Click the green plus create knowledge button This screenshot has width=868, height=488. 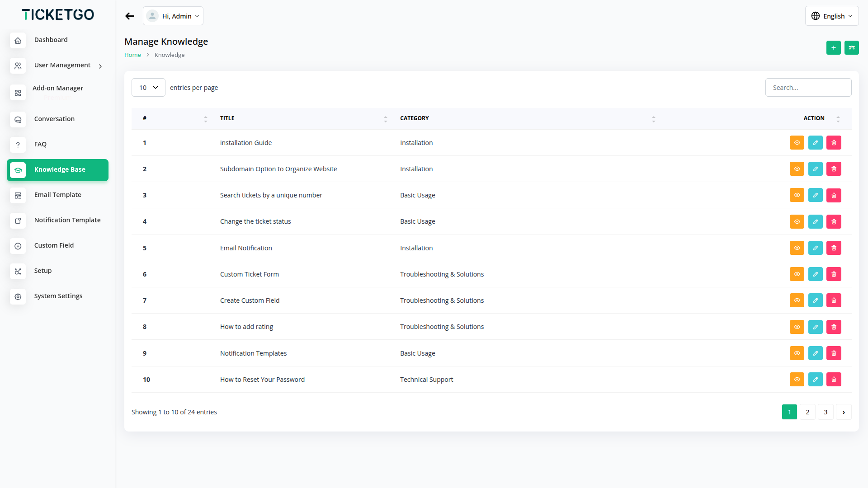pyautogui.click(x=833, y=47)
